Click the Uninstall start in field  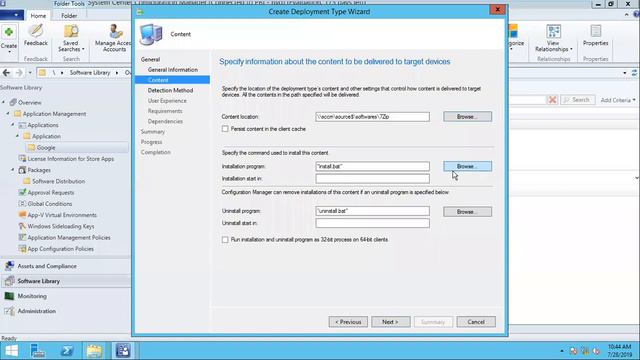(x=372, y=223)
